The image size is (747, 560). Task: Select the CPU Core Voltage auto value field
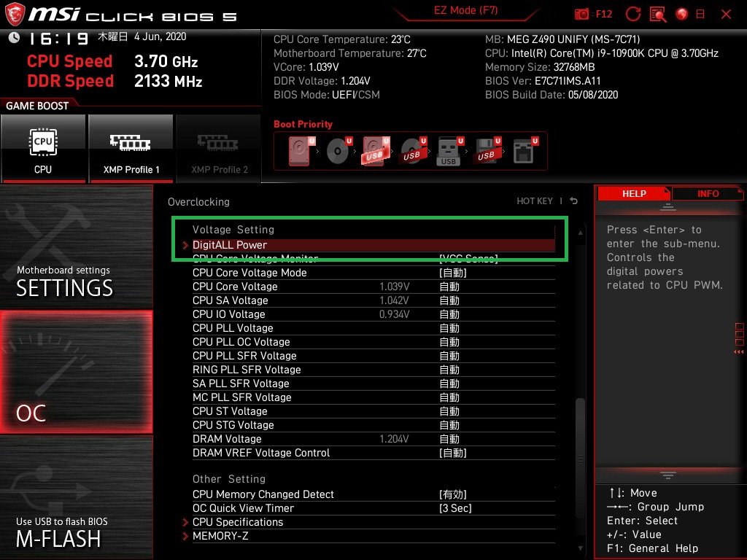(449, 287)
